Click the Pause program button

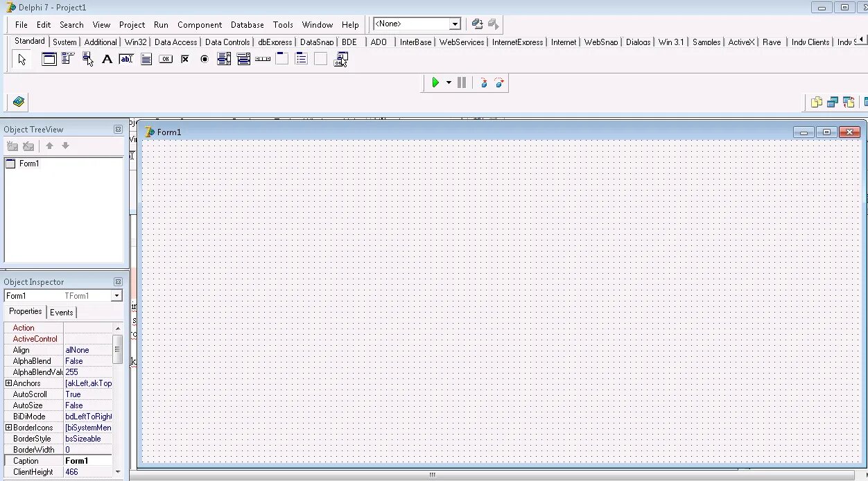[462, 82]
